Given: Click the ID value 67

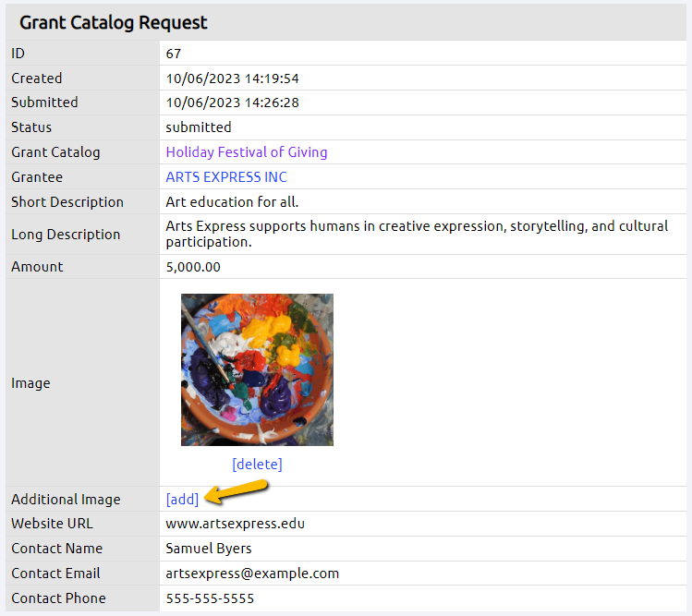Looking at the screenshot, I should point(174,54).
